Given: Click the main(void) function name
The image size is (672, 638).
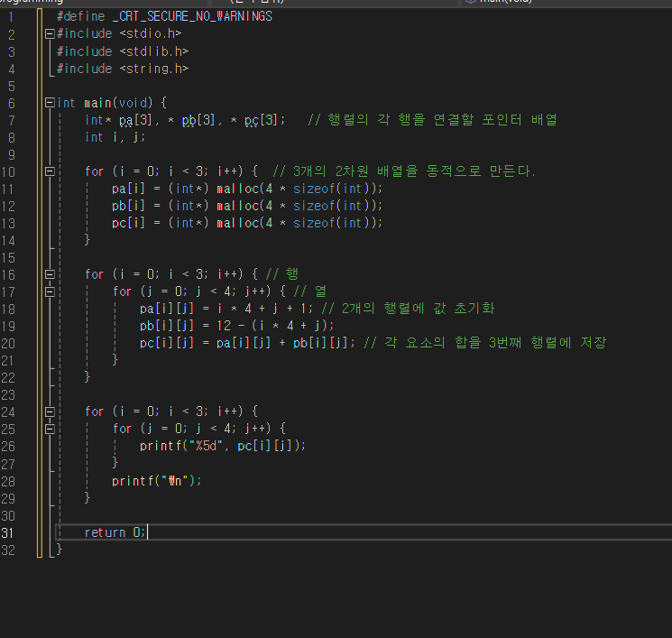Looking at the screenshot, I should coord(118,103).
